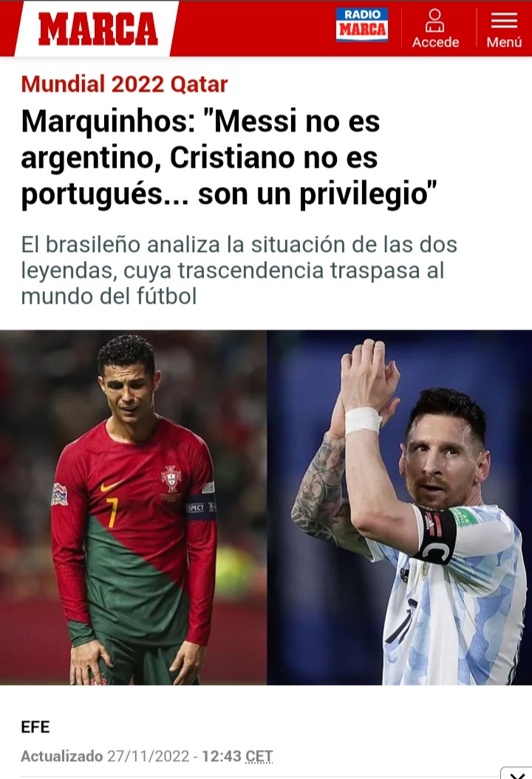Tap the Radio MARCA badge icon
The height and width of the screenshot is (779, 532).
pos(361,24)
